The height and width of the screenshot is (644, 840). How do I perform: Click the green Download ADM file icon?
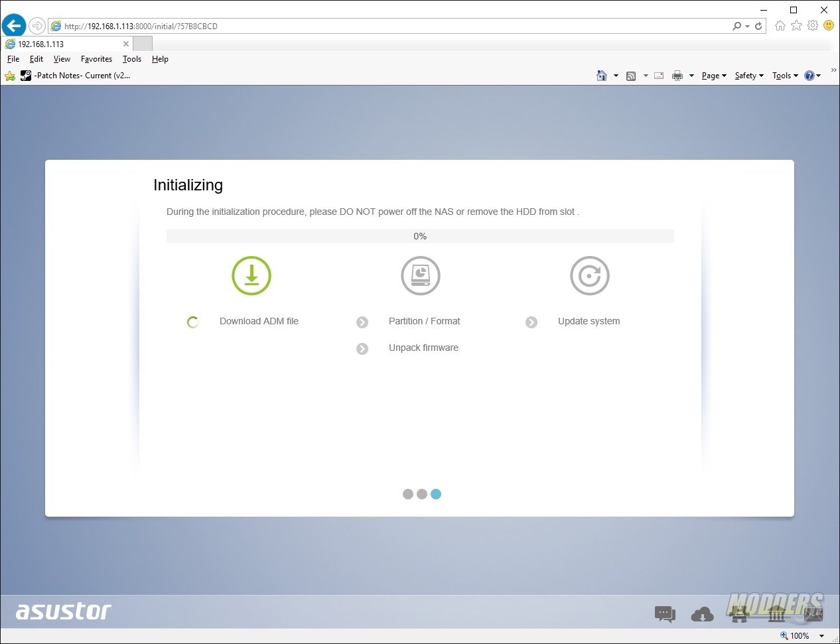point(251,275)
